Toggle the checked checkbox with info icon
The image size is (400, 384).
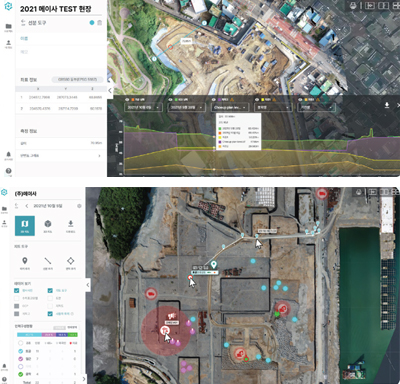50,314
